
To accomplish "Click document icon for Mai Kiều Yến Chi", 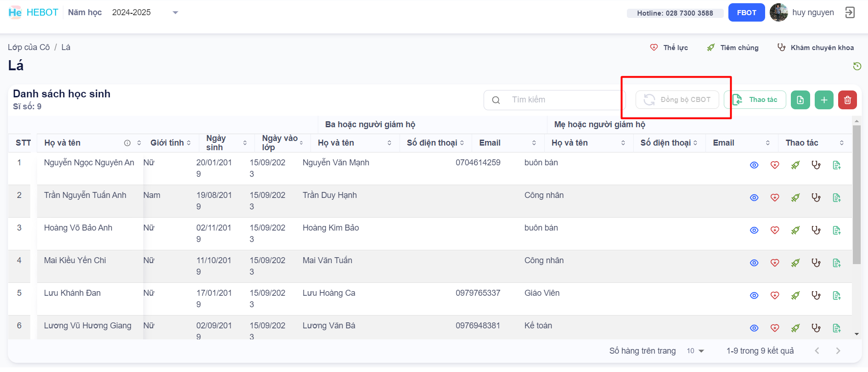I will (x=837, y=263).
